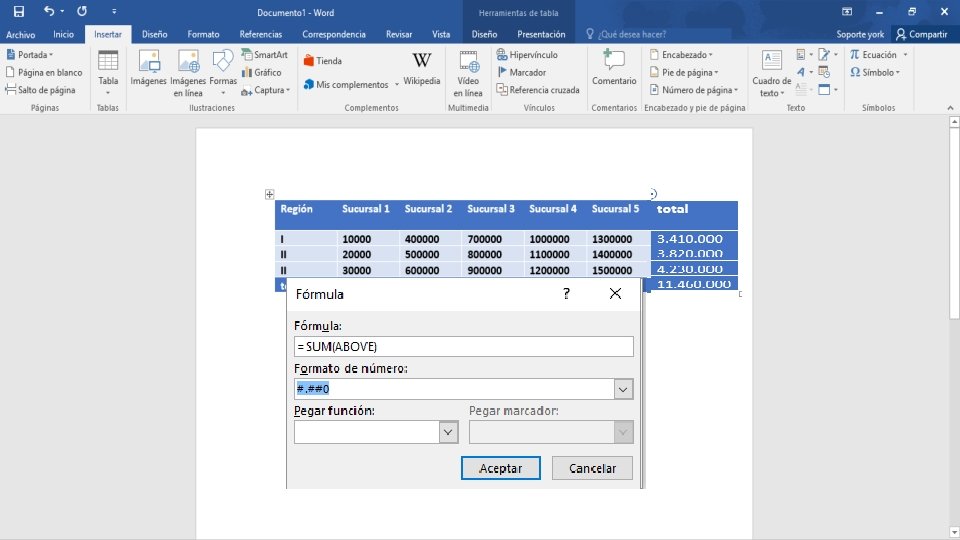Insert an Hipervínculo
Screen dimensions: 960x540
point(527,54)
